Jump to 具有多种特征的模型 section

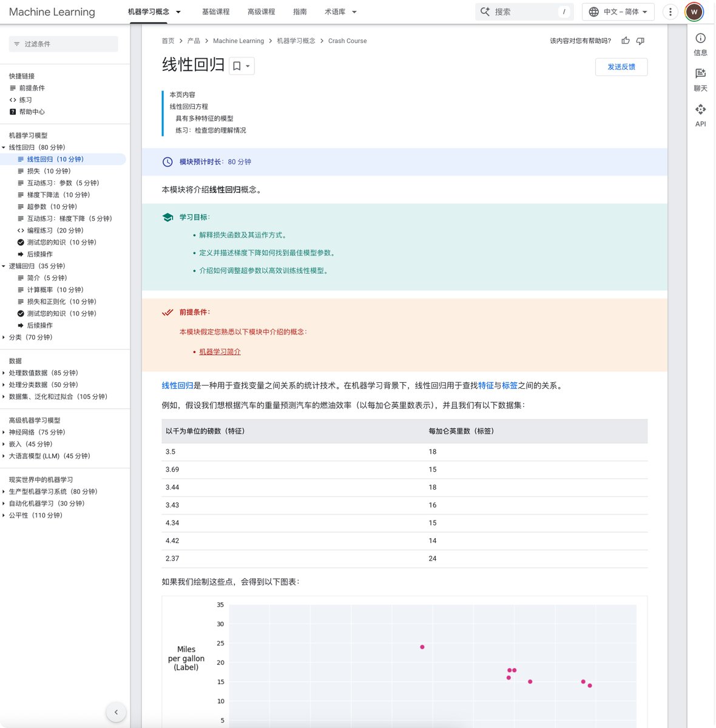coord(204,118)
